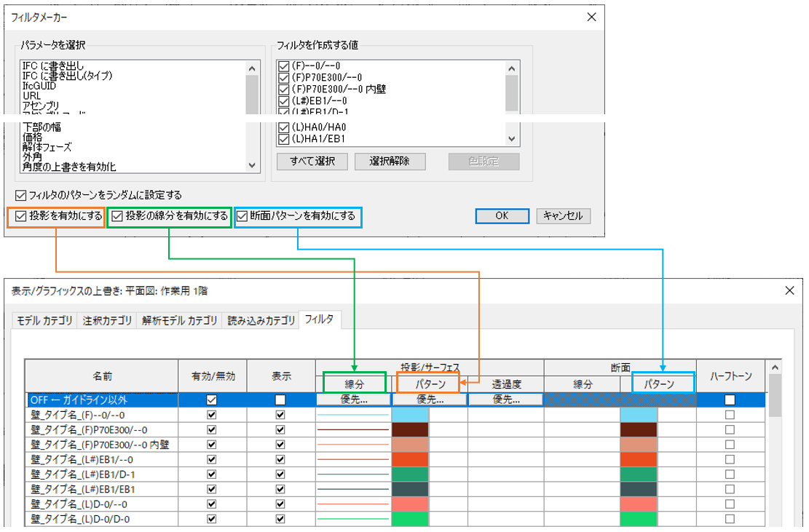This screenshot has width=809, height=532.
Task: Click the ハーフトーン column header
Action: coord(730,376)
